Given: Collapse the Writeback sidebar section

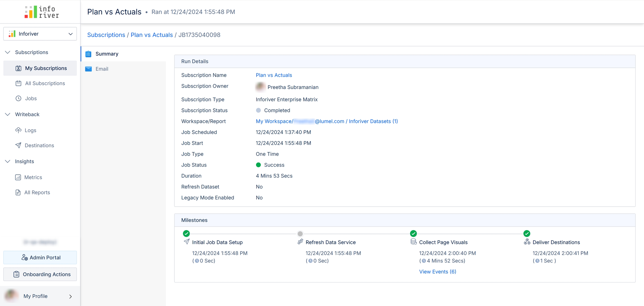Looking at the screenshot, I should [x=8, y=115].
